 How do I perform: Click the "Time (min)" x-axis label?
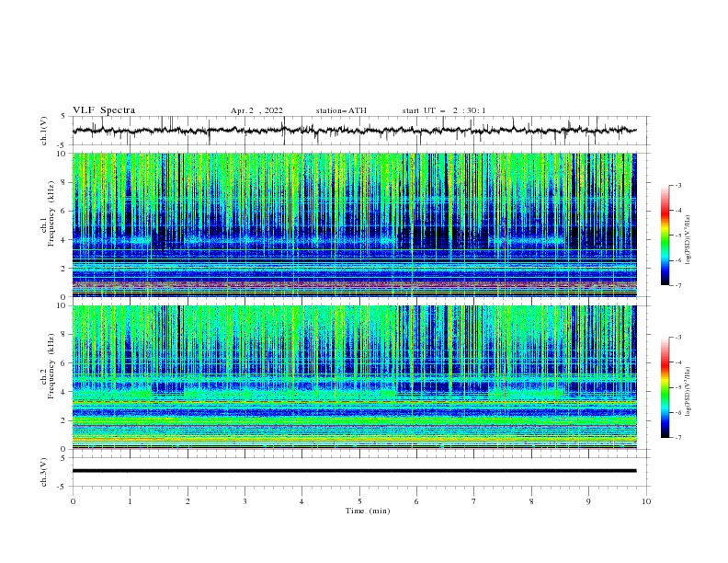tap(368, 511)
